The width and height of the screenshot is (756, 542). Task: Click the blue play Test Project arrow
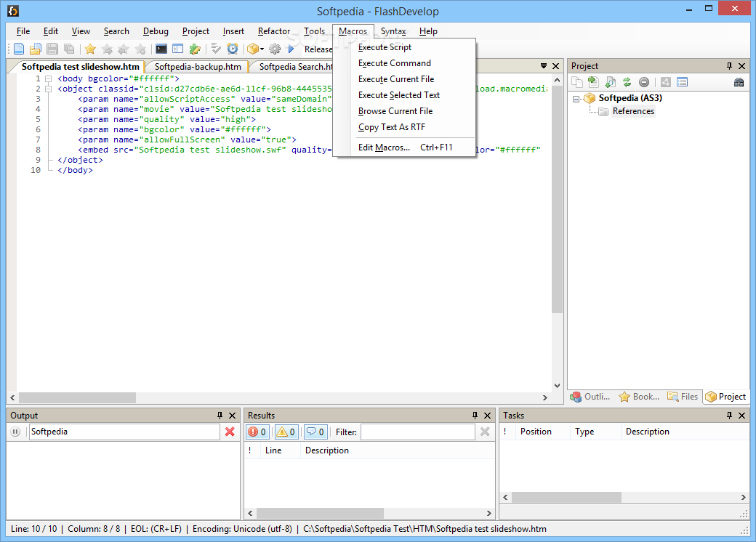(x=291, y=49)
